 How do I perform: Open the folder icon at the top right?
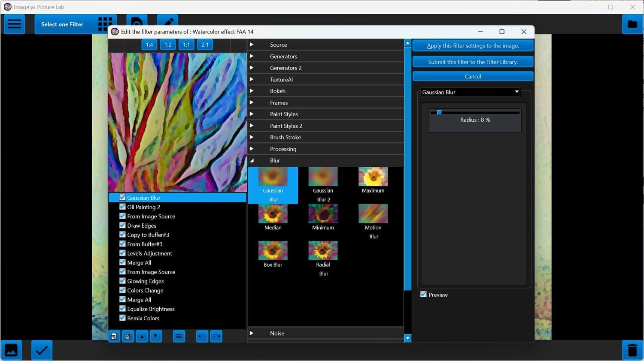[x=632, y=24]
